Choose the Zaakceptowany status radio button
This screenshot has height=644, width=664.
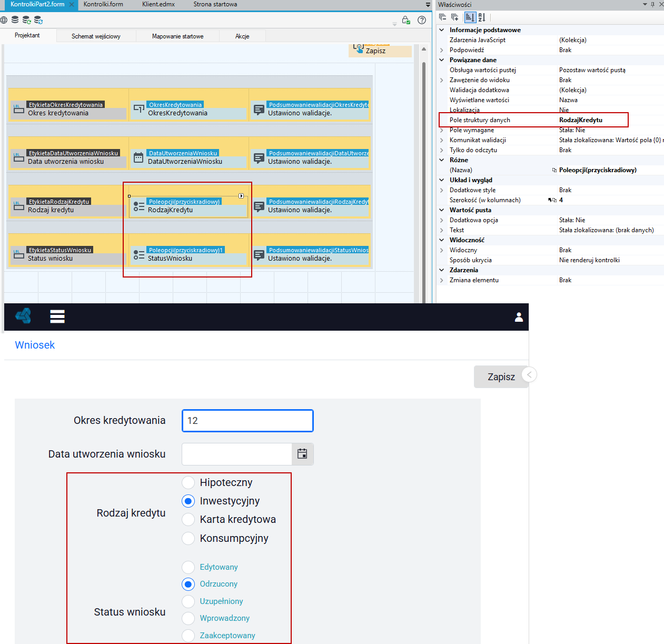click(x=188, y=636)
